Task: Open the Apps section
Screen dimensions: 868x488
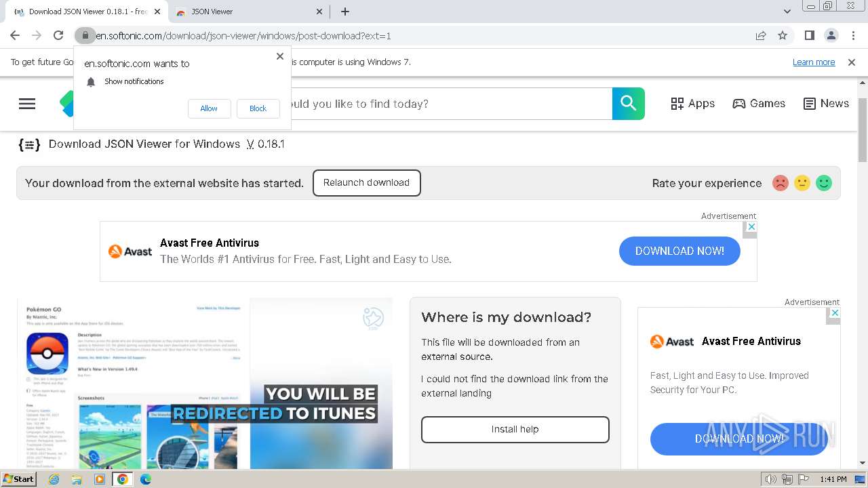Action: pos(692,104)
